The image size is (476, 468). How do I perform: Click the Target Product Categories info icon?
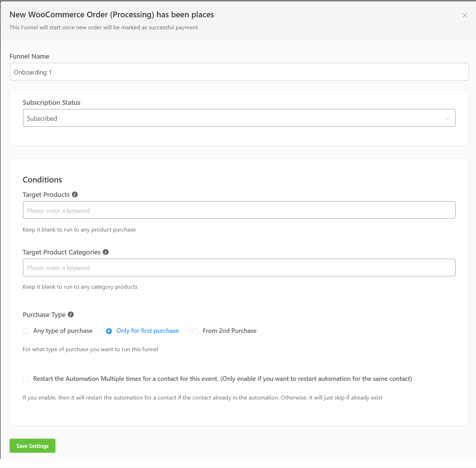[x=106, y=252]
